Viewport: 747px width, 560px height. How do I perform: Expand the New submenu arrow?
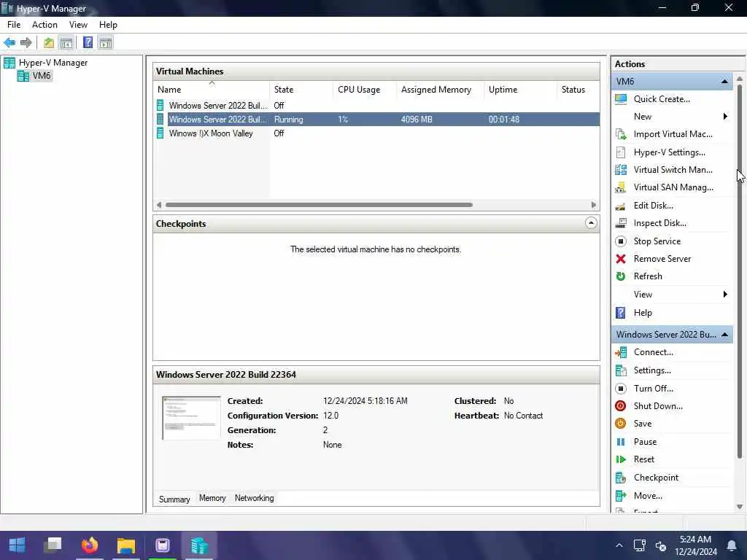coord(725,117)
